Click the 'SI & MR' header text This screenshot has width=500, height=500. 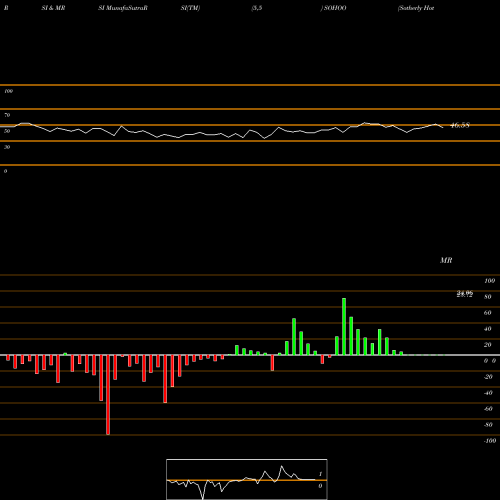[x=53, y=8]
